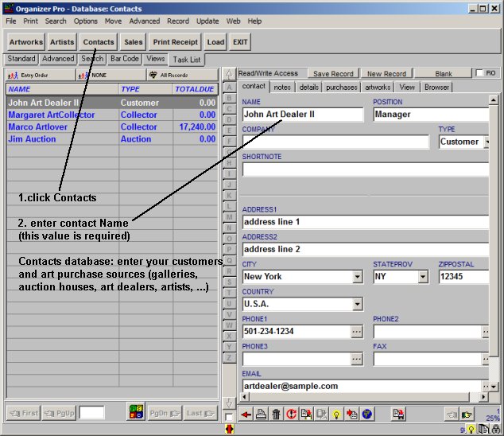Select the Marco Artlover record row
Screen dimensions: 504x436
coord(111,127)
